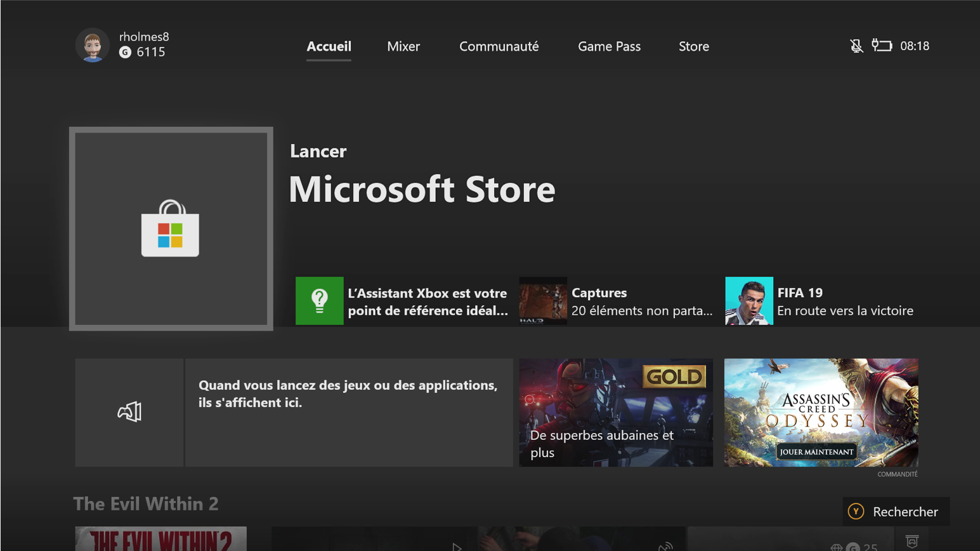Click the Jouer Maintenant button
980x551 pixels.
click(x=816, y=452)
